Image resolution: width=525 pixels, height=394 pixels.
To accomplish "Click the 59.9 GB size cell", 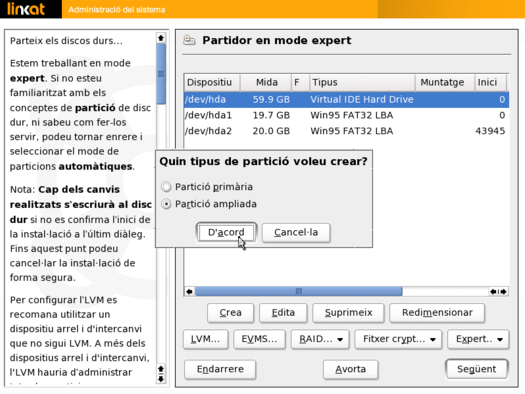I will coord(271,99).
